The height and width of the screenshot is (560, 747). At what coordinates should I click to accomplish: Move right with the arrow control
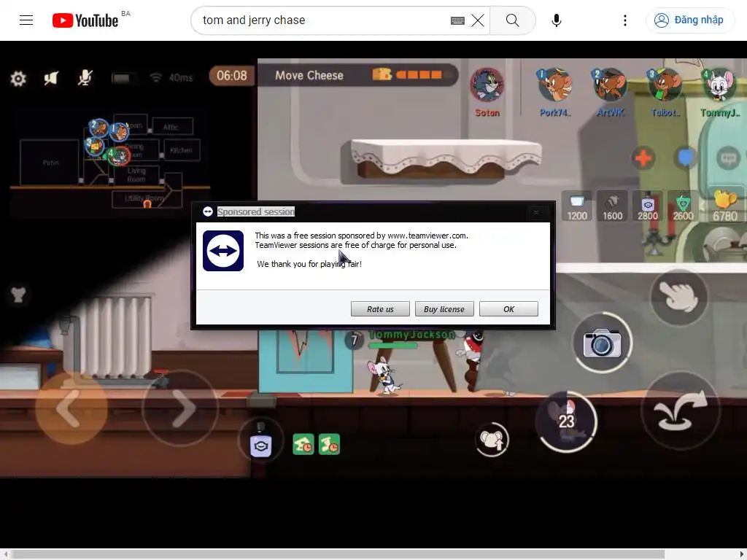point(181,408)
